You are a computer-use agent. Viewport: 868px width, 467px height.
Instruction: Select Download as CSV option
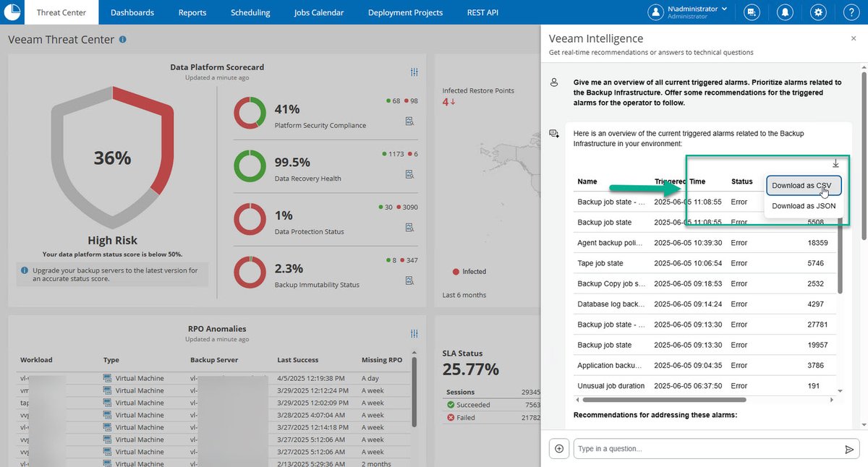[804, 186]
